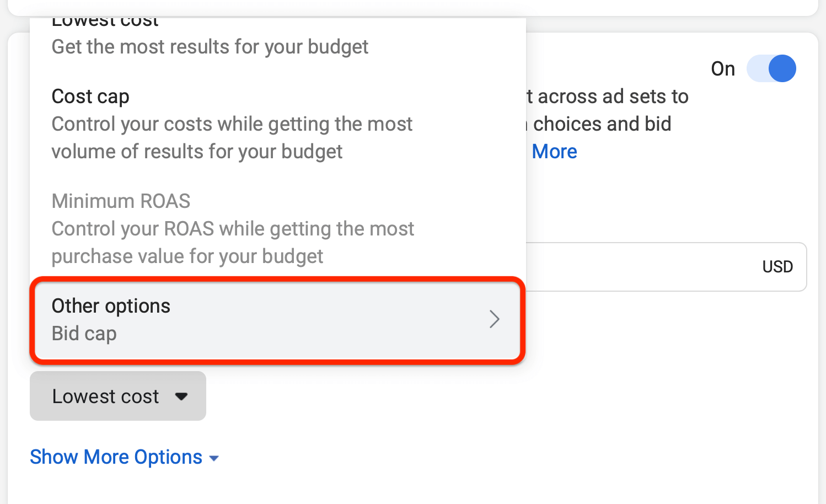Open the More help link
The image size is (826, 504).
[x=554, y=151]
